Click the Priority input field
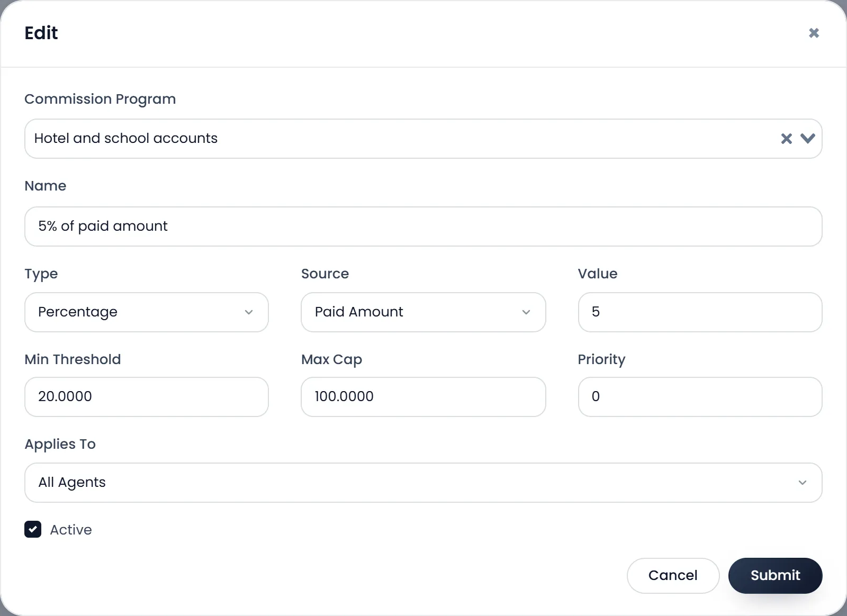 [x=700, y=397]
